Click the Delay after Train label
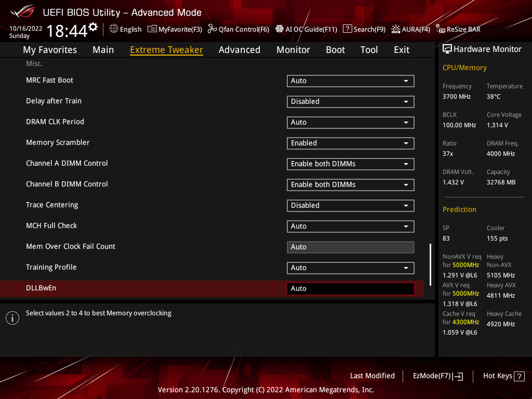The width and height of the screenshot is (532, 399). click(x=54, y=101)
